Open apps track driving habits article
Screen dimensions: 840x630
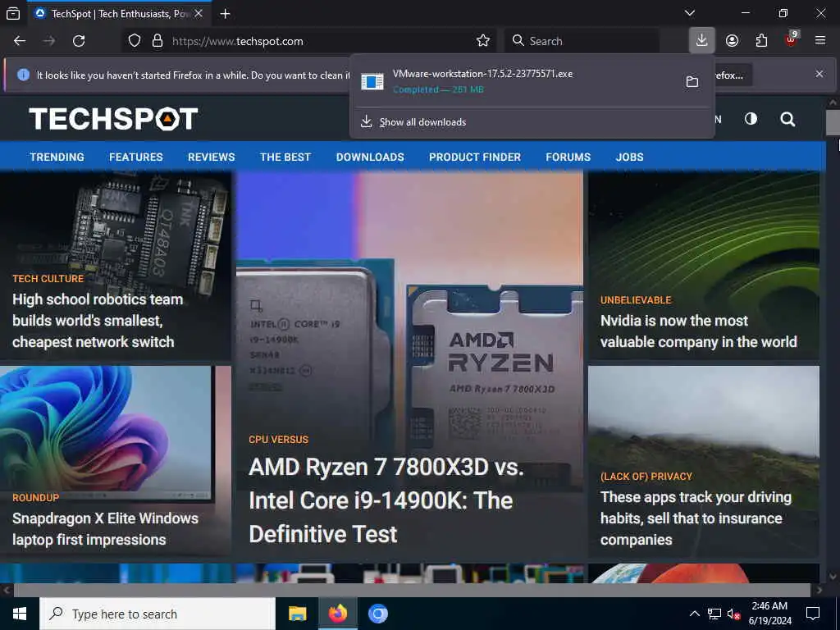pyautogui.click(x=696, y=518)
